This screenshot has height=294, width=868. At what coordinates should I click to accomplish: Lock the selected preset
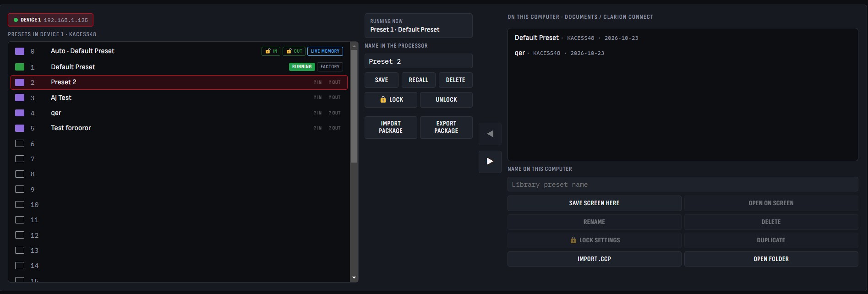point(391,100)
